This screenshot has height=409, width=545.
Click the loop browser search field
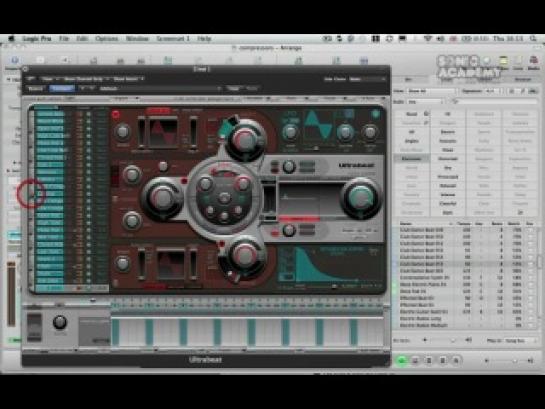(495, 102)
